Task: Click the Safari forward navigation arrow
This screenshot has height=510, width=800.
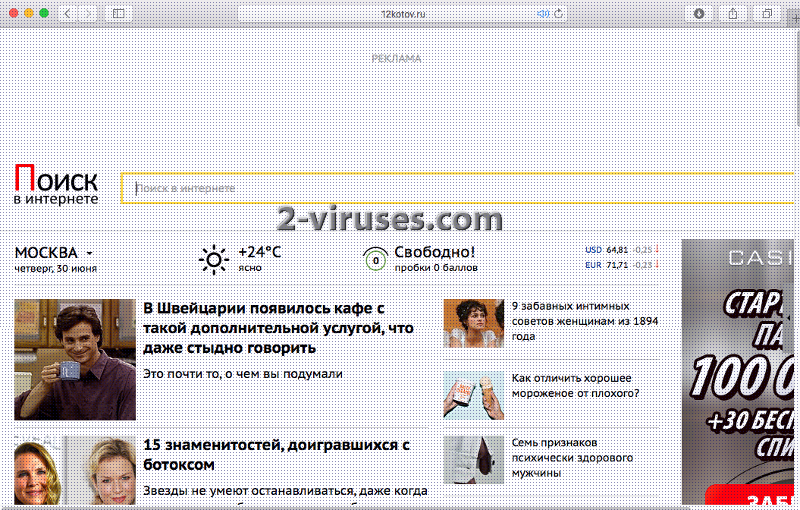Action: pos(89,13)
